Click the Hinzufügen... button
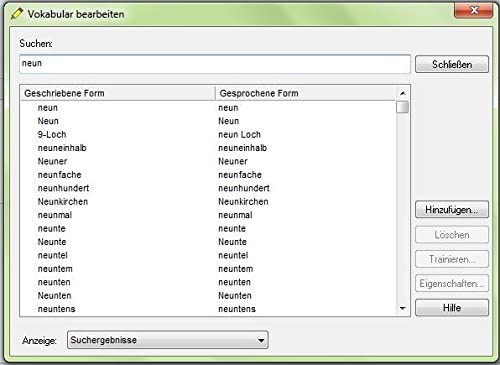The height and width of the screenshot is (365, 500). click(x=452, y=210)
